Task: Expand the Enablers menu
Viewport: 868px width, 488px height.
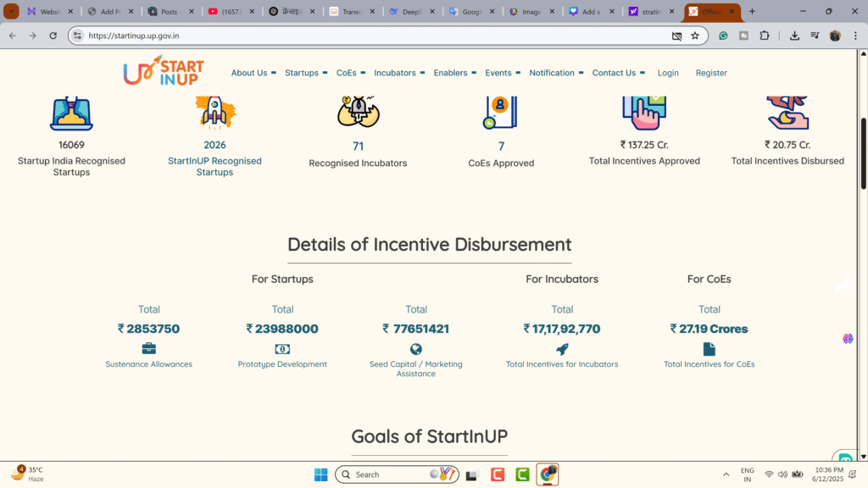Action: pos(455,73)
